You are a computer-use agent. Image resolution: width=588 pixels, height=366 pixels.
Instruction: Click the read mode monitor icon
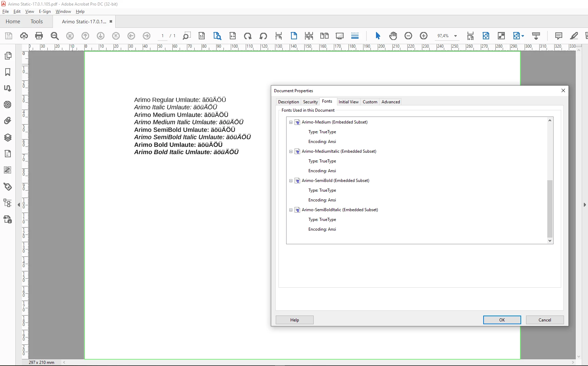(x=340, y=36)
